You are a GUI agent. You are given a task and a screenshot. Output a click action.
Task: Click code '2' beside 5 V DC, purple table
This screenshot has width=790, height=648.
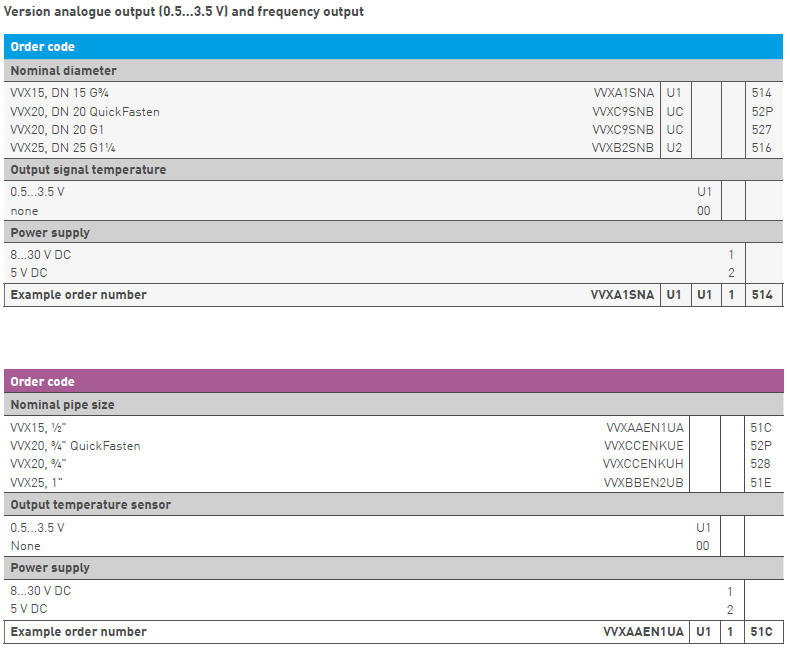pyautogui.click(x=730, y=609)
